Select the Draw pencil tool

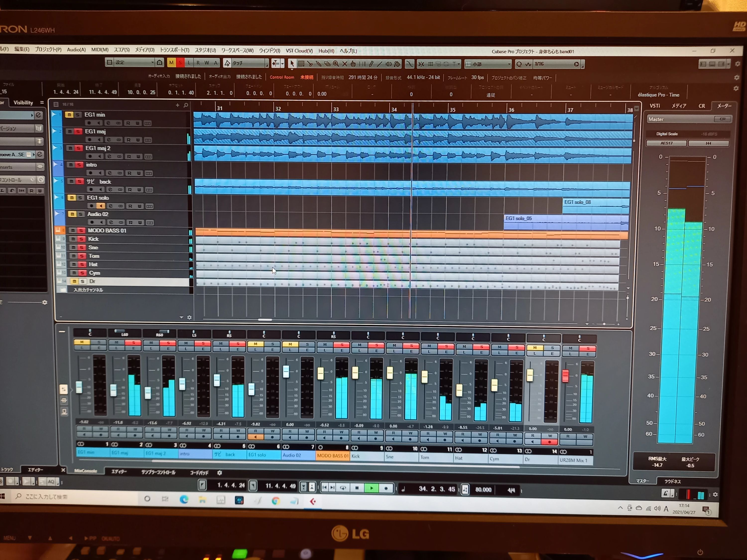[x=371, y=64]
